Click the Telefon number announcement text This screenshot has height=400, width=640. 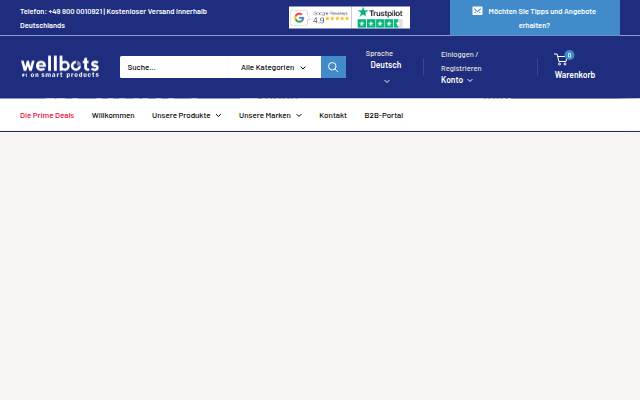pyautogui.click(x=113, y=18)
